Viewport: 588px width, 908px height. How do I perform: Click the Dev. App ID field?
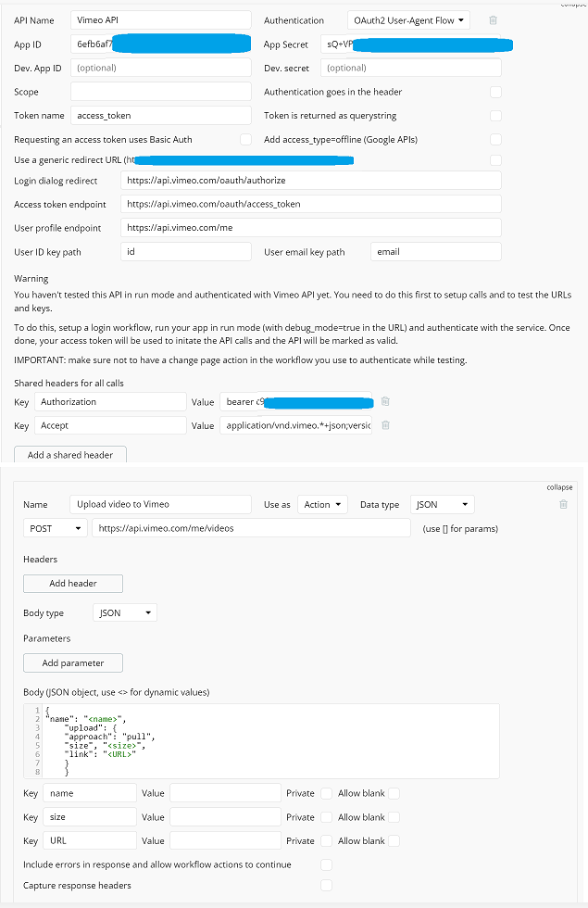(161, 68)
